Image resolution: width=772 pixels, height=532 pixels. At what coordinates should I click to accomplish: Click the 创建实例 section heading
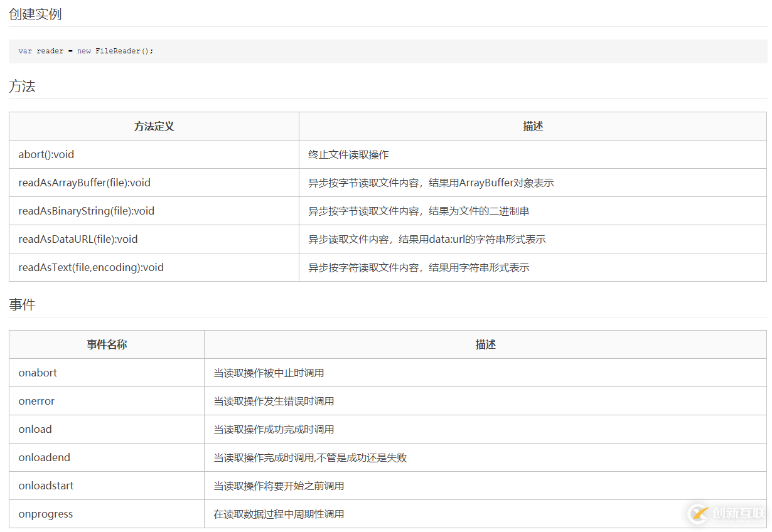pos(33,13)
